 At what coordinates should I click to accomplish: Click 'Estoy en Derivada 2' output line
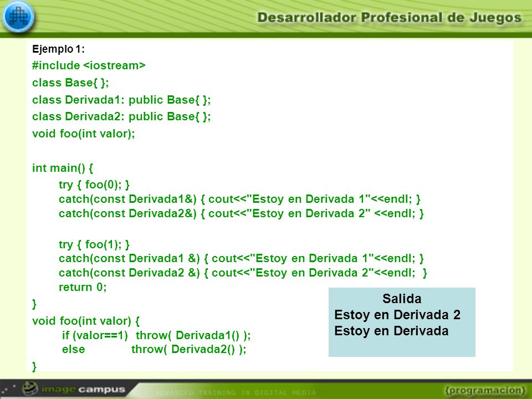pyautogui.click(x=397, y=315)
